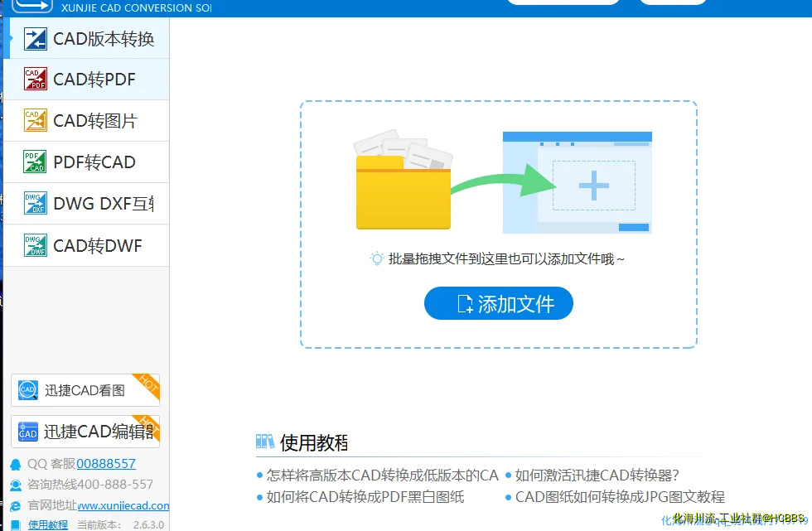Click the green PDF to CAD icon
This screenshot has height=531, width=812.
pyautogui.click(x=35, y=162)
